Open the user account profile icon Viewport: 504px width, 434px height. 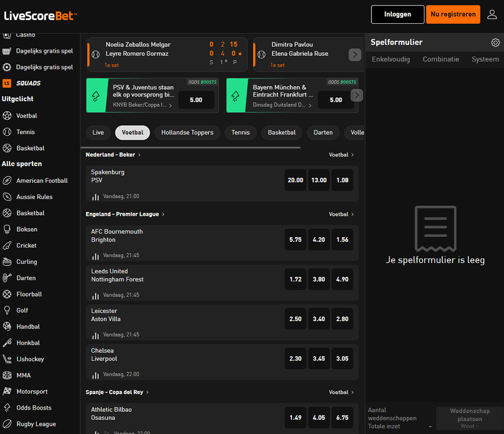492,15
